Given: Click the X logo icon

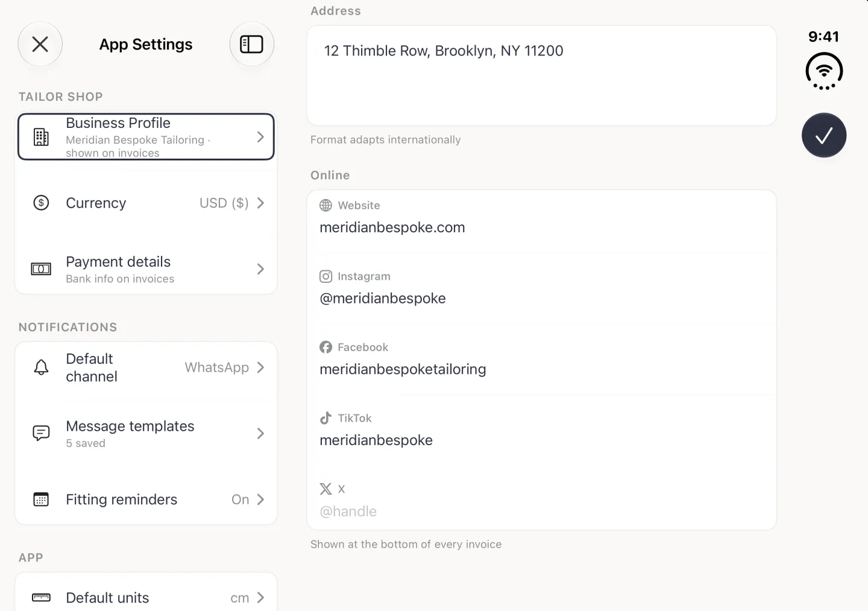Looking at the screenshot, I should pyautogui.click(x=325, y=489).
